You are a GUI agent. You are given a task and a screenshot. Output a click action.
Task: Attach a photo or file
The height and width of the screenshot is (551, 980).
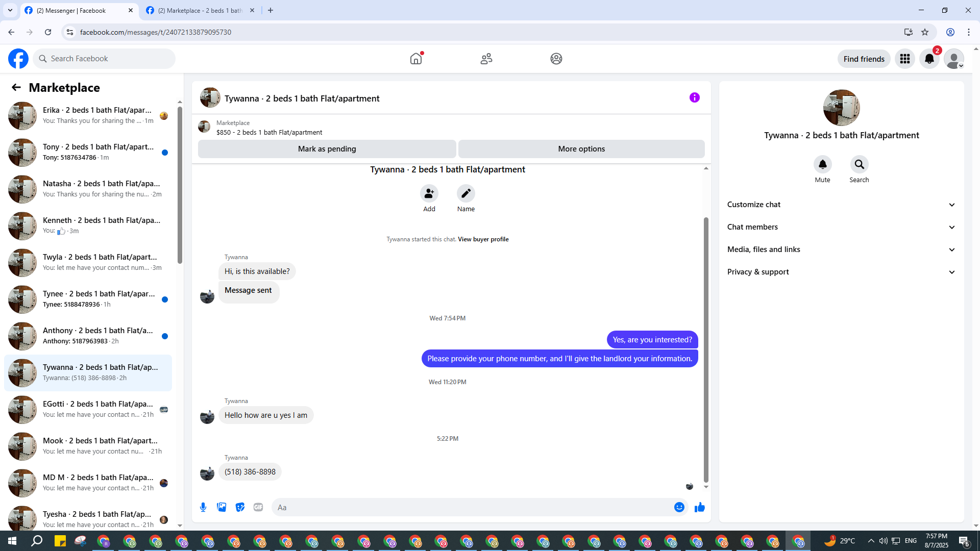tap(222, 507)
